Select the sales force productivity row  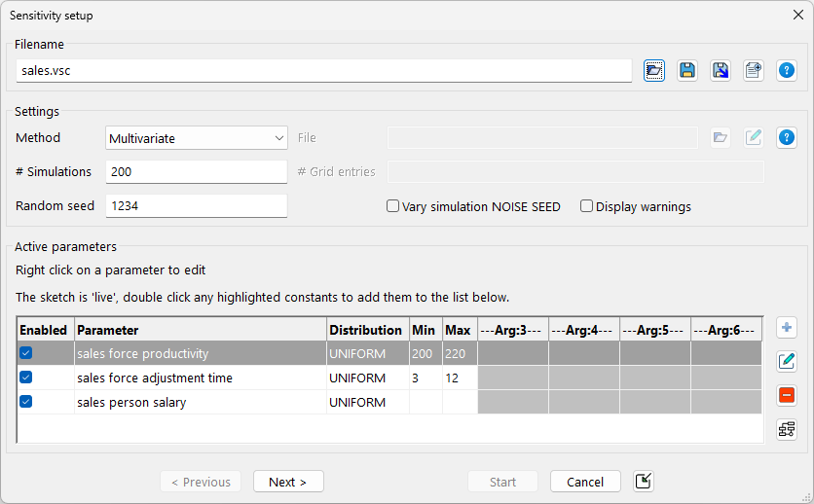200,353
